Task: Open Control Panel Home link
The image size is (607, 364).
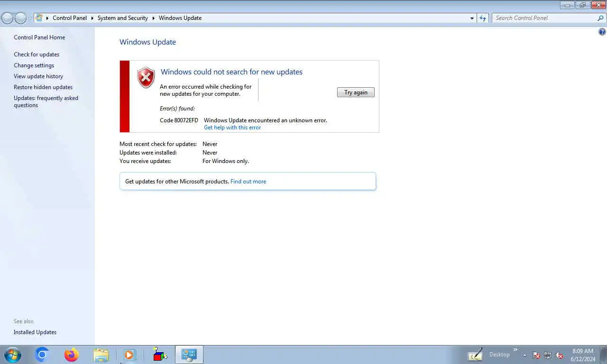Action: point(39,37)
